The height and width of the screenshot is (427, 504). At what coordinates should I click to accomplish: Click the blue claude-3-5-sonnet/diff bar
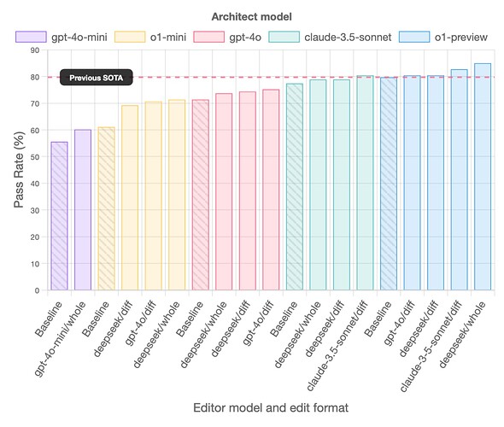pyautogui.click(x=459, y=180)
